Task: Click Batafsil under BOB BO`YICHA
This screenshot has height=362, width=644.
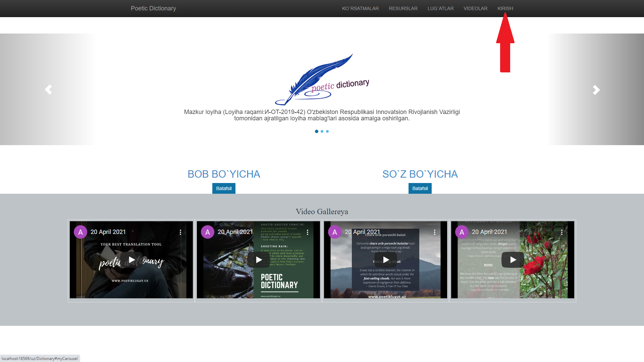Action: (224, 188)
